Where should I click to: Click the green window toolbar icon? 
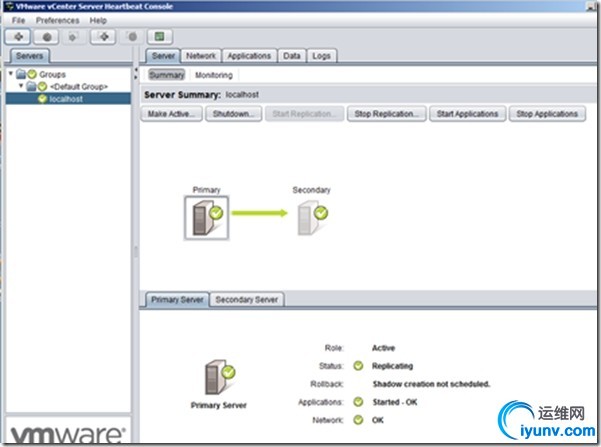pyautogui.click(x=159, y=37)
